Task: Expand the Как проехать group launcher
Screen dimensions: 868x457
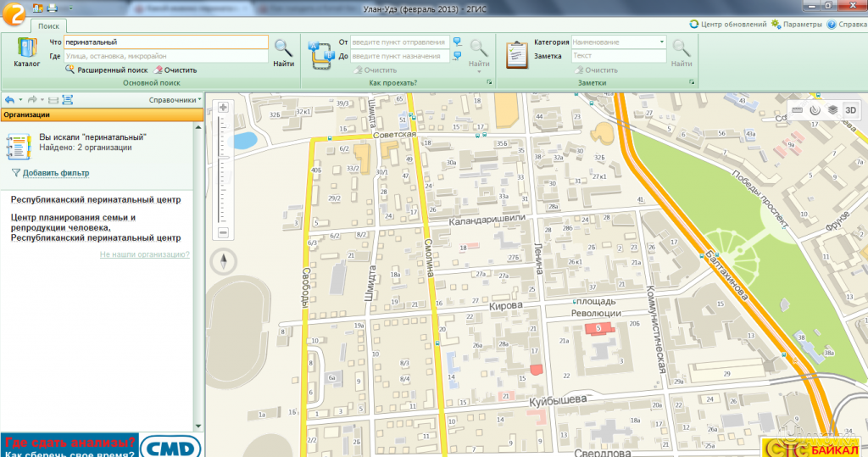Action: (x=490, y=83)
